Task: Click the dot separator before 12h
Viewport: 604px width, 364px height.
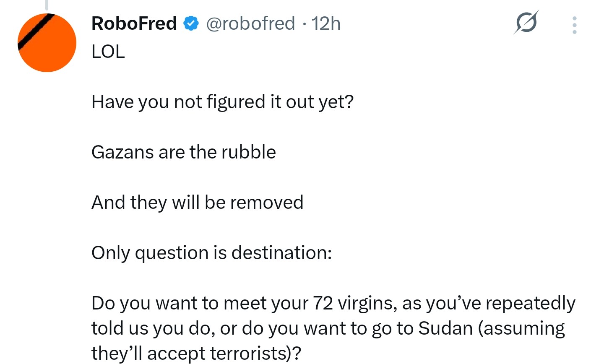Action: point(304,24)
